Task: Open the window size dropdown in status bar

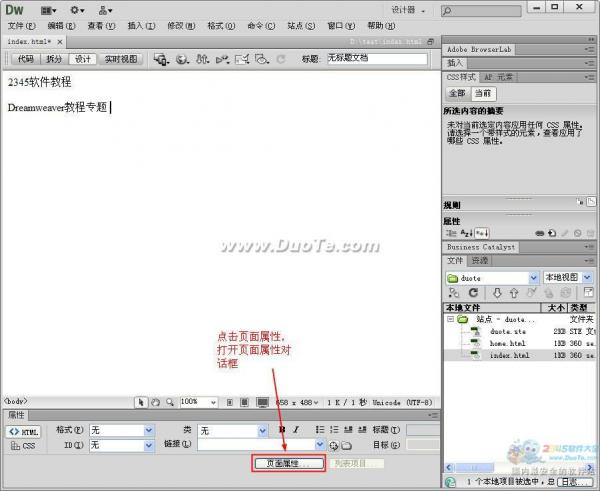Action: pos(298,403)
